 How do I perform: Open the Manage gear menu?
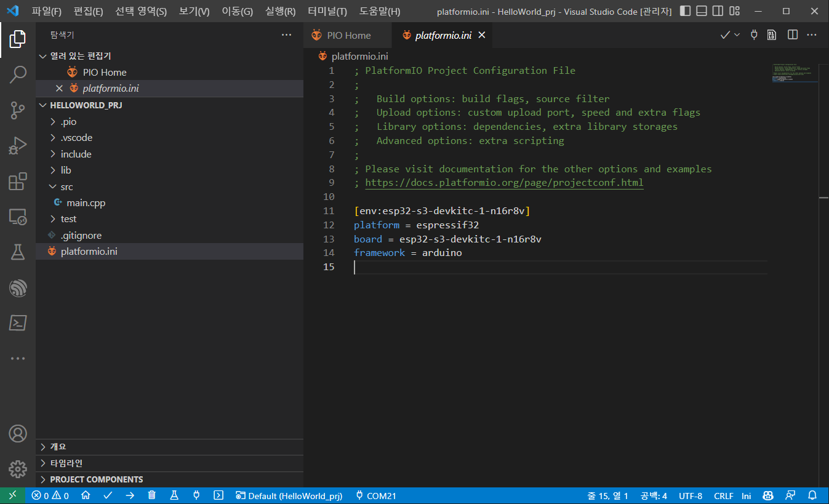coord(17,469)
